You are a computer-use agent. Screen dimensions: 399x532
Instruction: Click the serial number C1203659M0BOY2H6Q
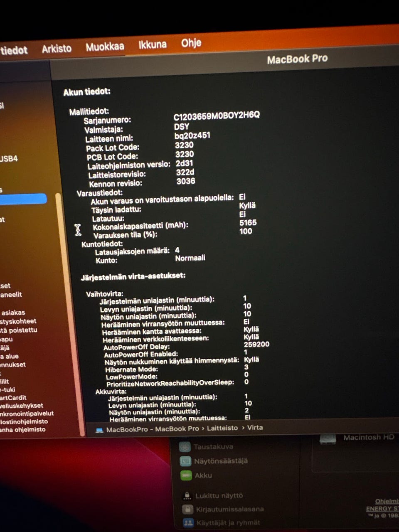point(217,116)
